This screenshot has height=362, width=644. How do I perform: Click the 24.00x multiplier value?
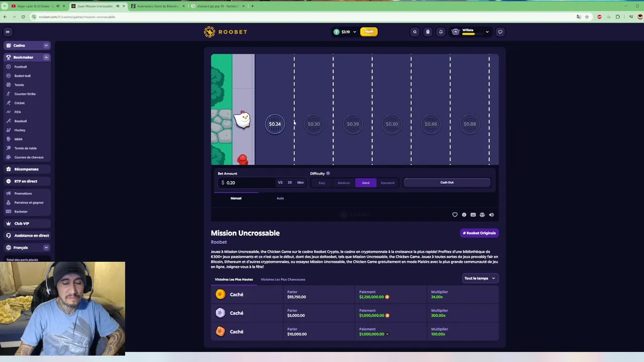pyautogui.click(x=437, y=297)
